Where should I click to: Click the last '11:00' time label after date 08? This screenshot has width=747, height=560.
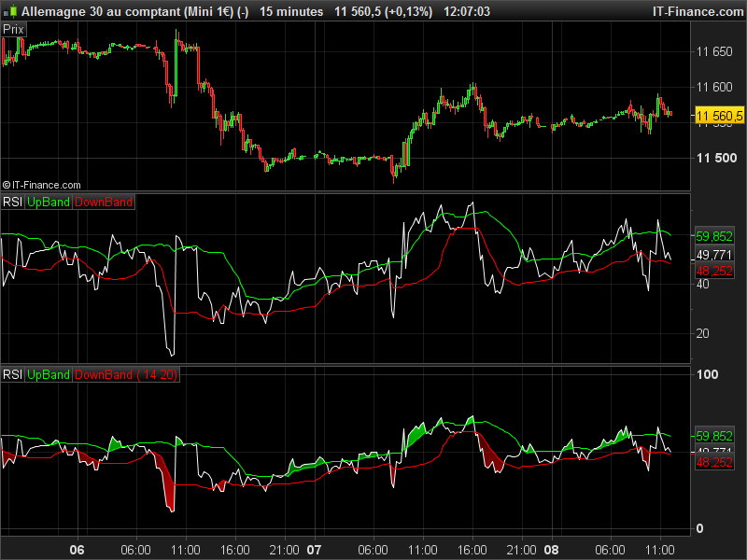[660, 551]
